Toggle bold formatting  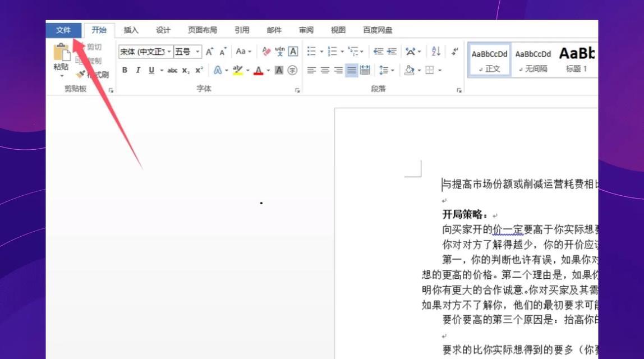[125, 70]
